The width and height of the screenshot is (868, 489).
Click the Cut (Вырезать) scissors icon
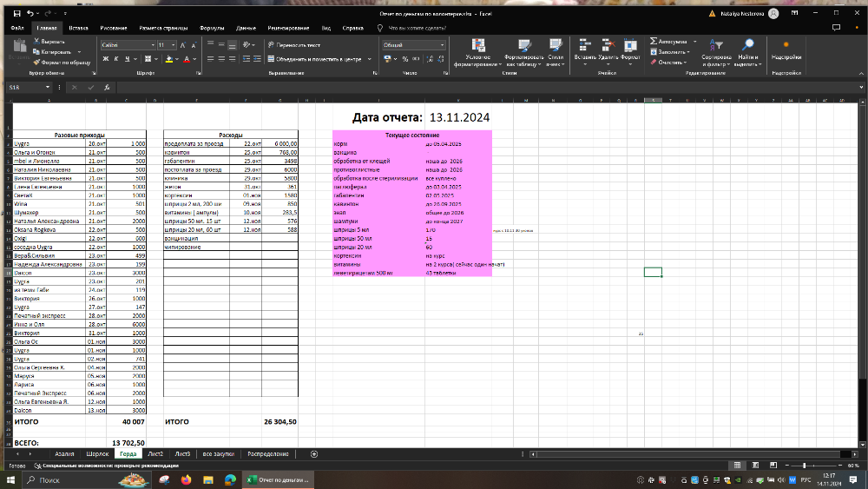click(36, 42)
